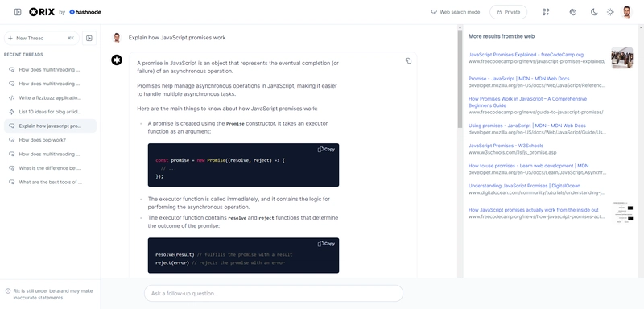
Task: Copy the entire answer using top copy icon
Action: 408,60
